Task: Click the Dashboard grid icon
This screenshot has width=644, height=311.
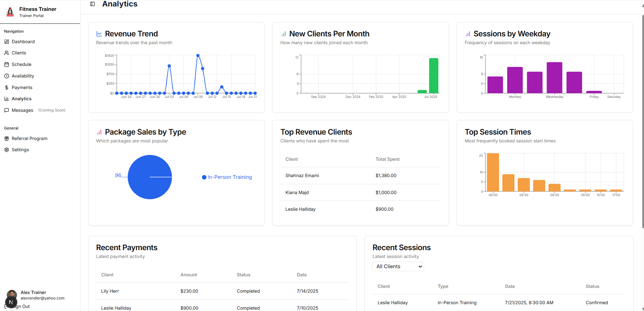Action: (x=6, y=41)
